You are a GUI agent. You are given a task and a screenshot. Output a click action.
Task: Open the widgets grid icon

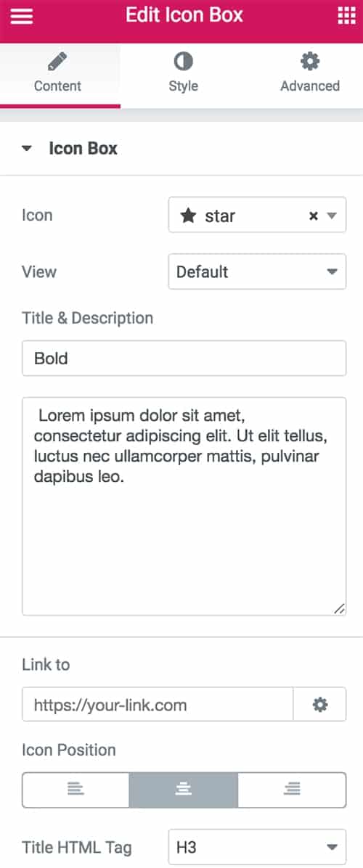pos(346,16)
